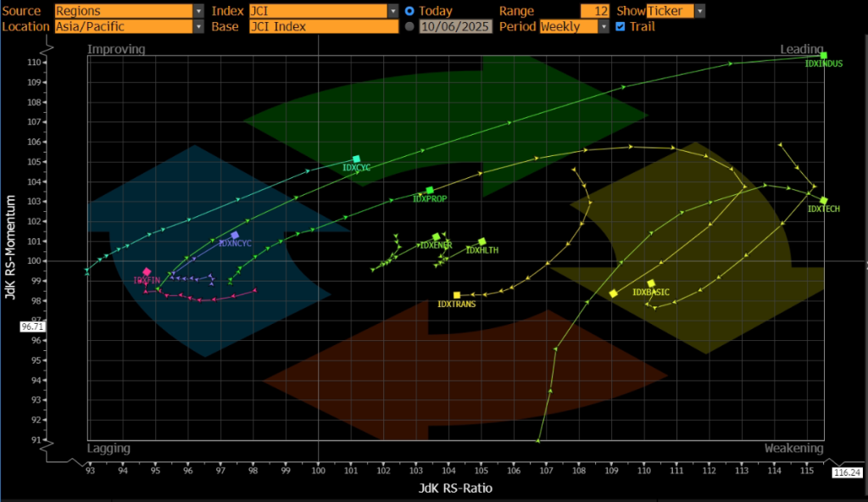This screenshot has height=502, width=868.
Task: Click the IDXPROP green marker
Action: 430,190
